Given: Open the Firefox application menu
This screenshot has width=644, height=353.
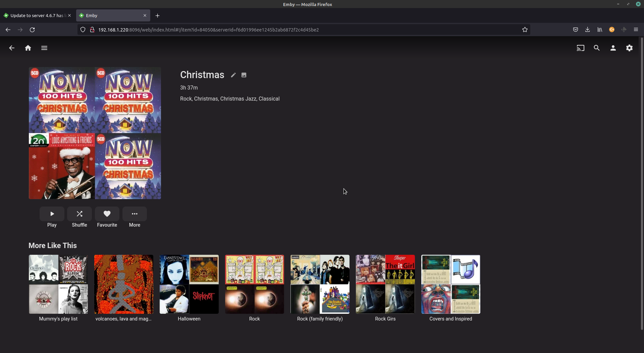Looking at the screenshot, I should [636, 30].
